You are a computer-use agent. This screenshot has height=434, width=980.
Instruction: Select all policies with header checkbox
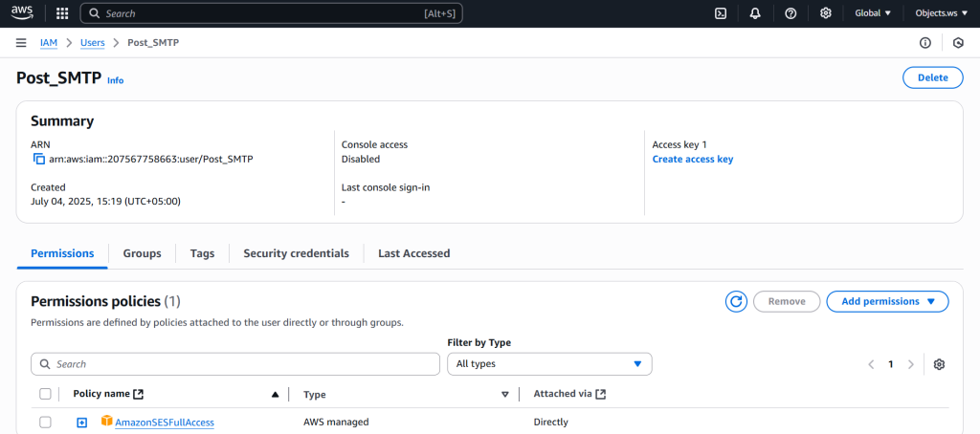click(45, 394)
